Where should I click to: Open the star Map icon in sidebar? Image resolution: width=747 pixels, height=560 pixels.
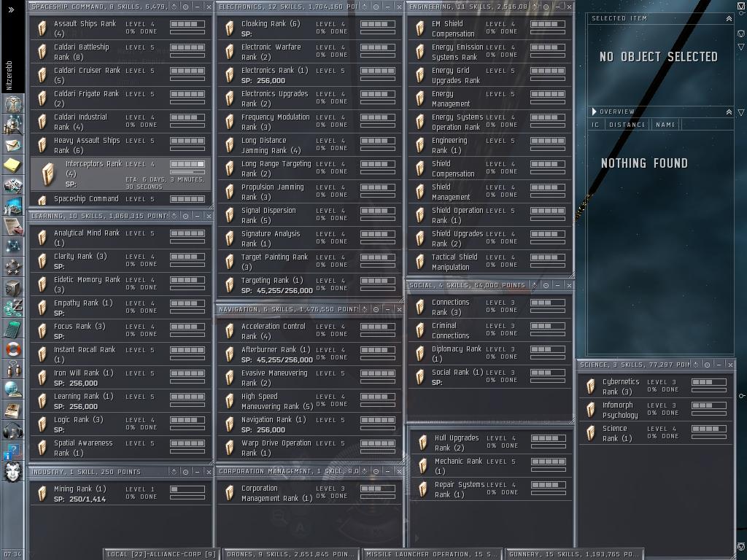(13, 246)
